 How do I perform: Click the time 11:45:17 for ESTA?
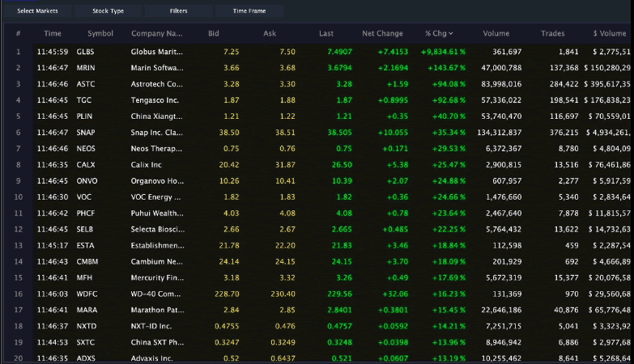tap(53, 246)
